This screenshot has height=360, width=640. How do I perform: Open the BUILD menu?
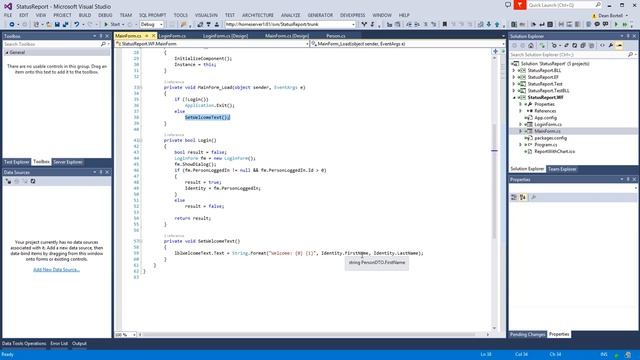click(x=85, y=15)
